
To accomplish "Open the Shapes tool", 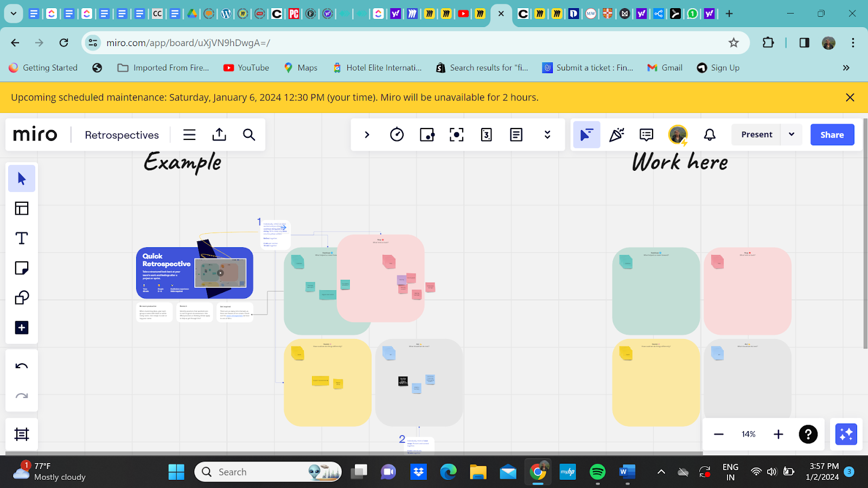I will click(22, 298).
